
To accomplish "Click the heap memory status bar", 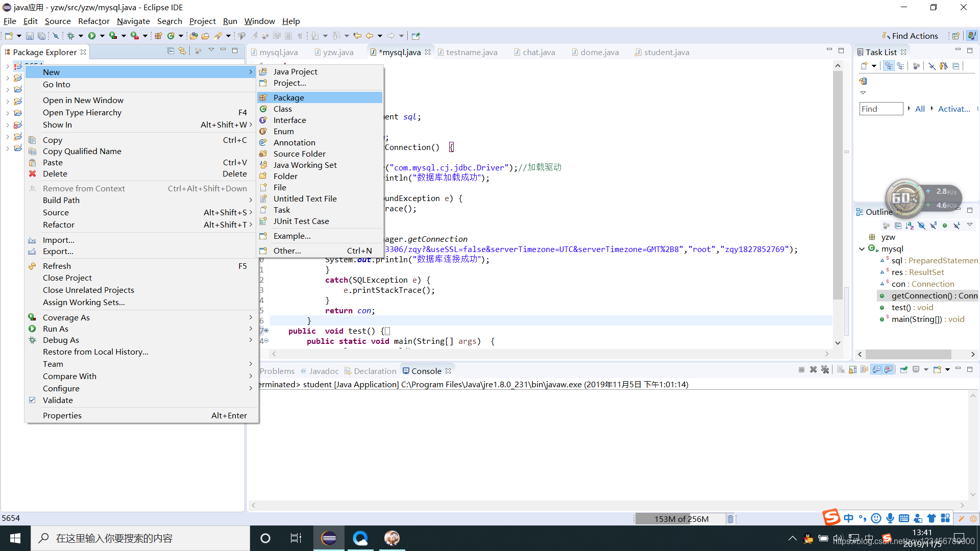I will (681, 519).
